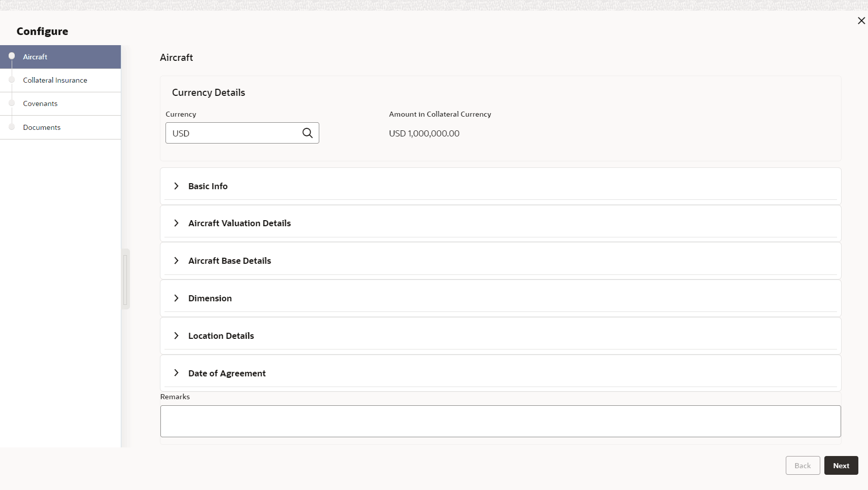This screenshot has width=868, height=490.
Task: Click the Back button
Action: [803, 466]
